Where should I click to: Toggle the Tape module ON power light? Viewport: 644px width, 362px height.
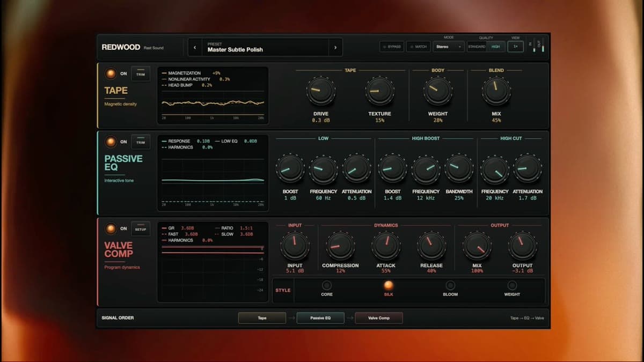[111, 74]
